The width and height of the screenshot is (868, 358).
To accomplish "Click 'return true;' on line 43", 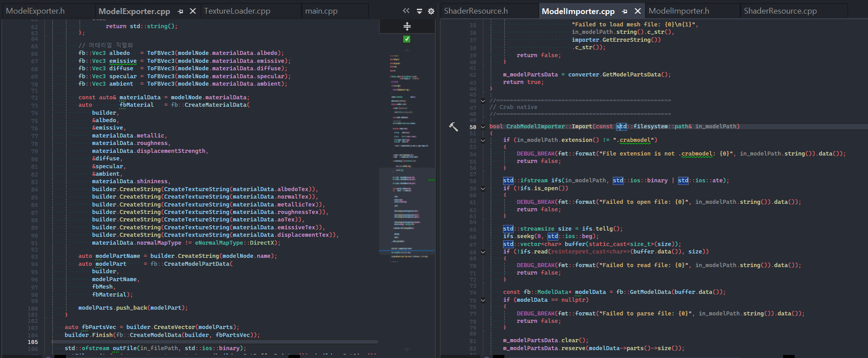I will point(523,82).
